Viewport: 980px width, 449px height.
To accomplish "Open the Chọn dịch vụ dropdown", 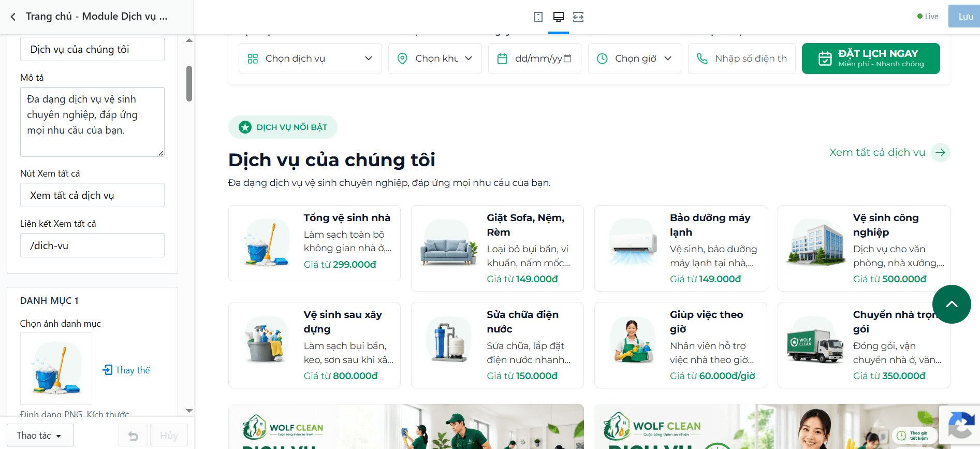I will tap(310, 59).
